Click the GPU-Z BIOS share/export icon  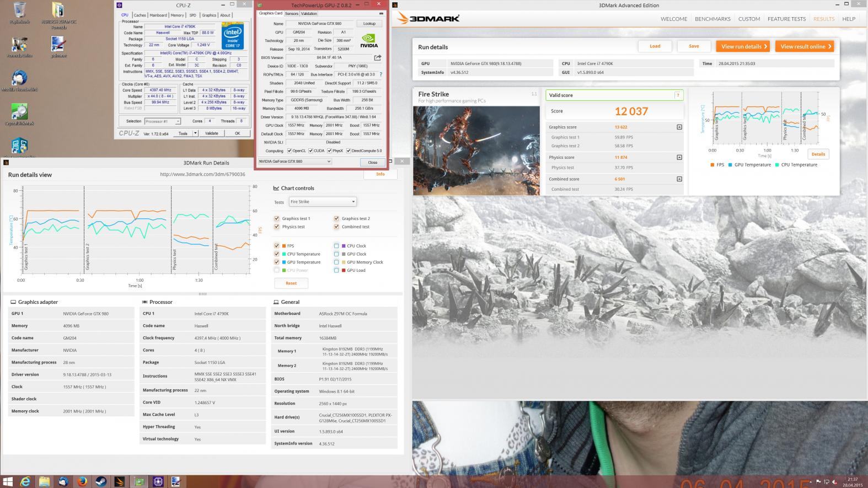click(378, 57)
